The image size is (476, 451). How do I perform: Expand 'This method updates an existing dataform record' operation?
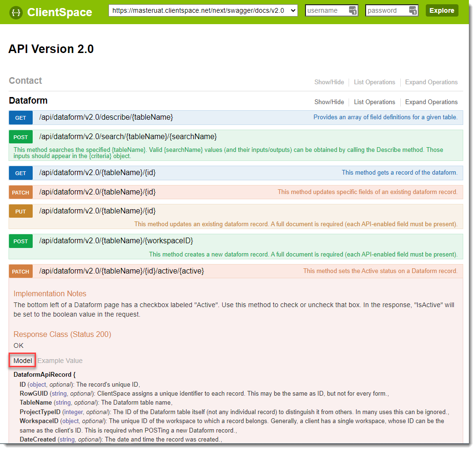coord(296,224)
